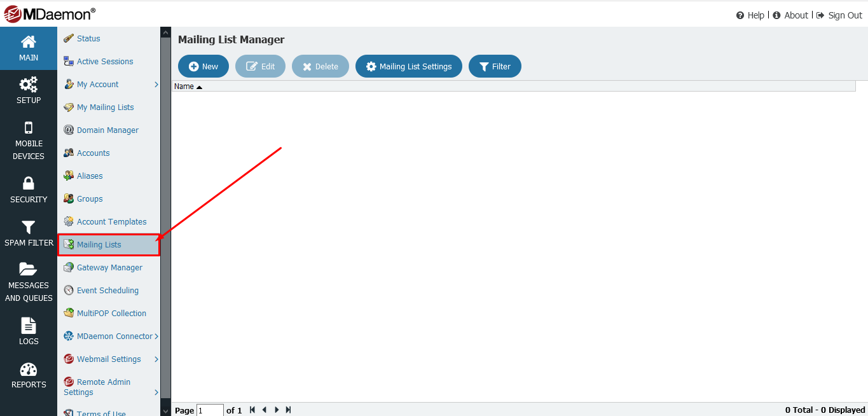Expand MDaemon Connector submenu arrow
Screen dimensions: 868x416
pyautogui.click(x=156, y=336)
